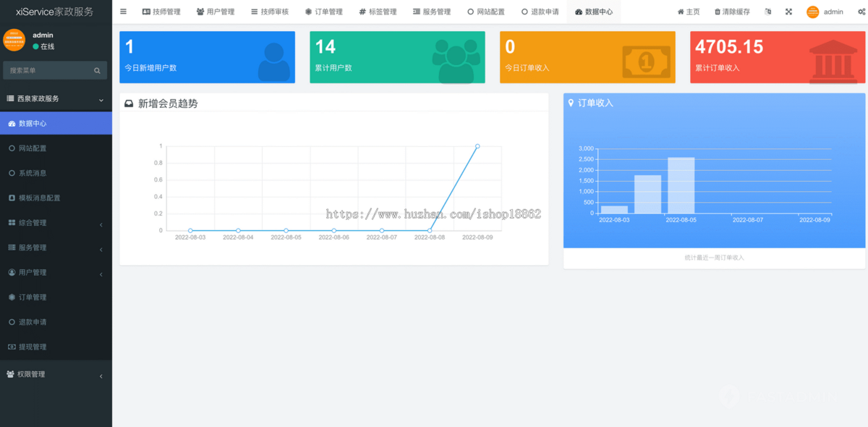Screen dimensions: 868x427
Task: Click the 模板消息配置 sidebar entry
Action: 38,198
